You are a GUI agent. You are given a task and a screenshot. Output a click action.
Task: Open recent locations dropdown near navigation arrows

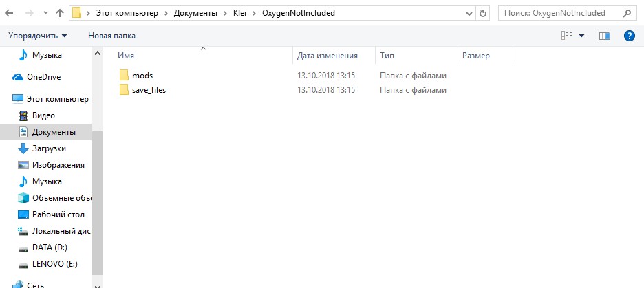(x=45, y=13)
